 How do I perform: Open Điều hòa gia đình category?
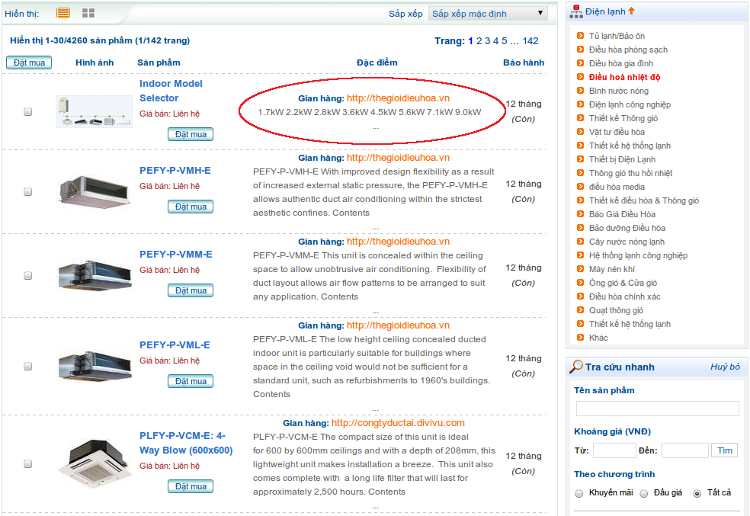[621, 63]
